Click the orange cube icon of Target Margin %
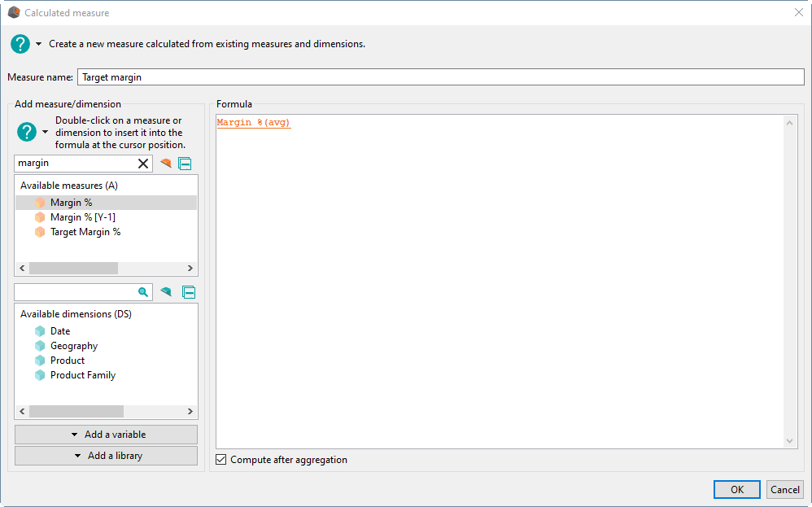 [x=40, y=232]
